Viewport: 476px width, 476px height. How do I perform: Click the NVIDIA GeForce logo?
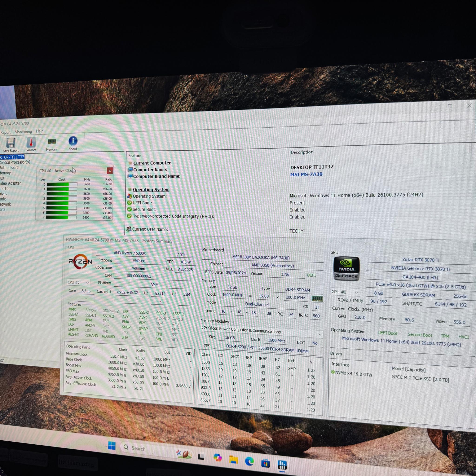[x=346, y=269]
